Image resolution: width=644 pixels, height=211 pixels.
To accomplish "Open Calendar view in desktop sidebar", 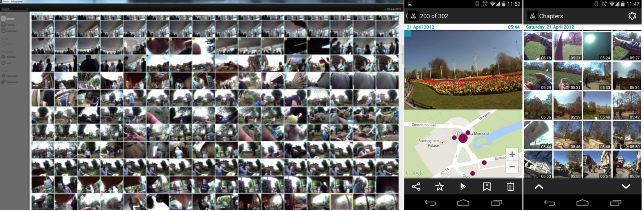I will tap(9, 31).
